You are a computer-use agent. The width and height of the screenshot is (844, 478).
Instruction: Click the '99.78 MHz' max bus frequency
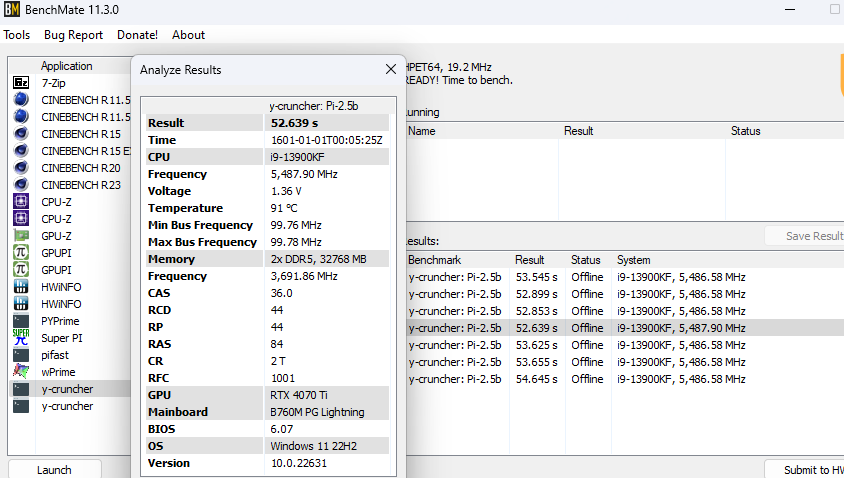coord(296,242)
